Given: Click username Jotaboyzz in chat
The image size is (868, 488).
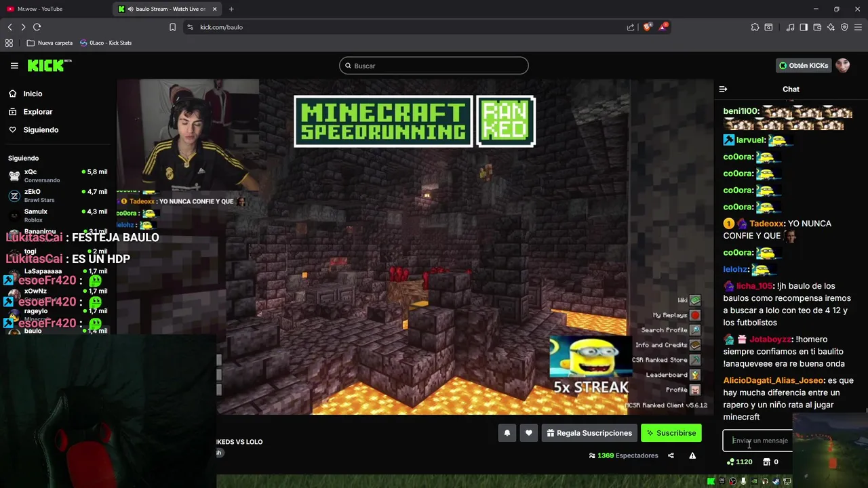Looking at the screenshot, I should pos(770,340).
